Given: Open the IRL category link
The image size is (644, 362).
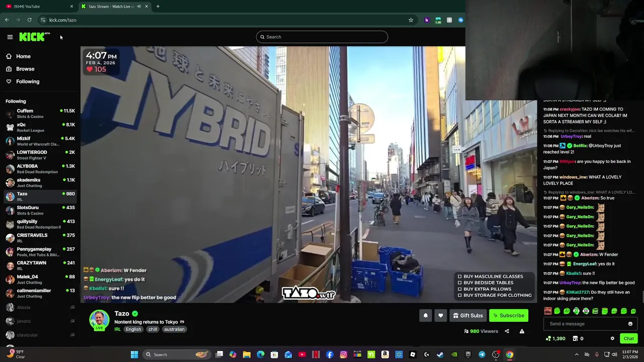Looking at the screenshot, I should tap(117, 329).
